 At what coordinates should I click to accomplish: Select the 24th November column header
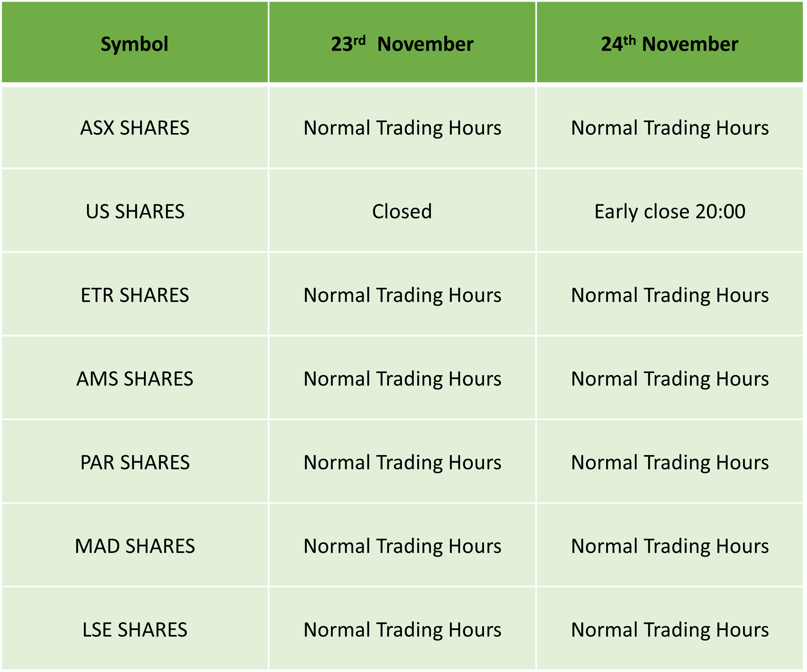[670, 42]
